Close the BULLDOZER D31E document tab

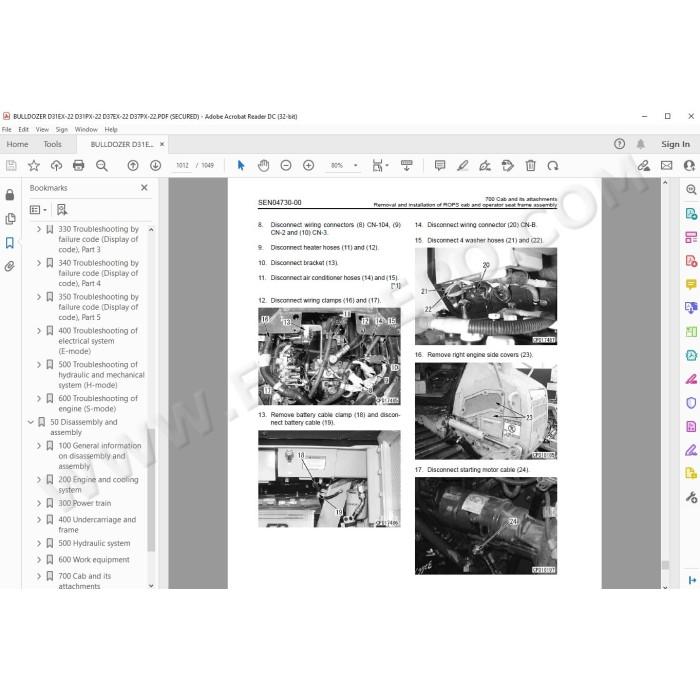[x=162, y=144]
